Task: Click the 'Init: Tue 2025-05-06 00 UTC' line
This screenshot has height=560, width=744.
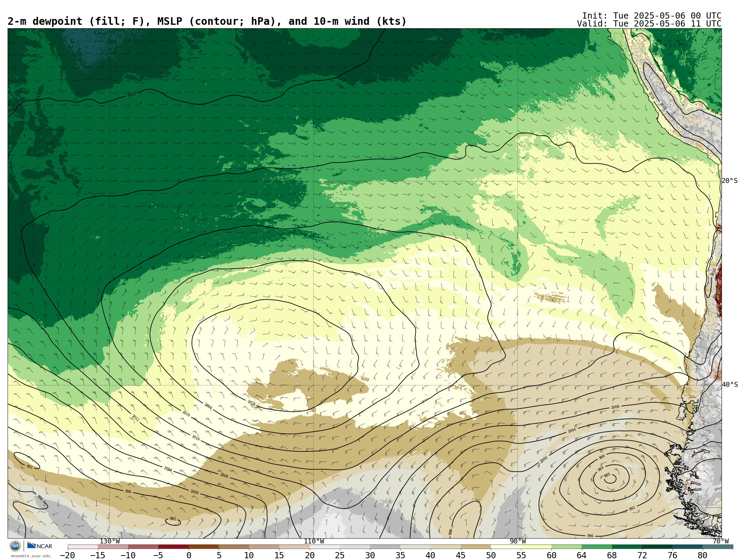Action: pos(652,16)
